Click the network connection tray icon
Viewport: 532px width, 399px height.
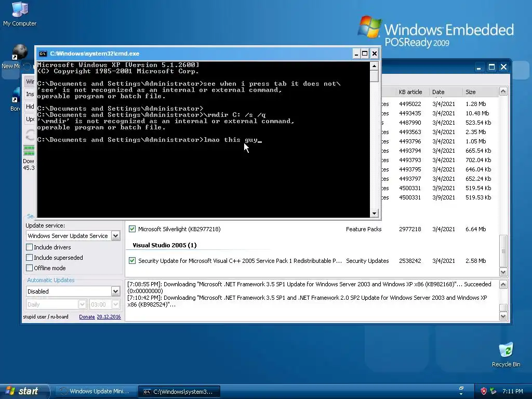(x=494, y=391)
